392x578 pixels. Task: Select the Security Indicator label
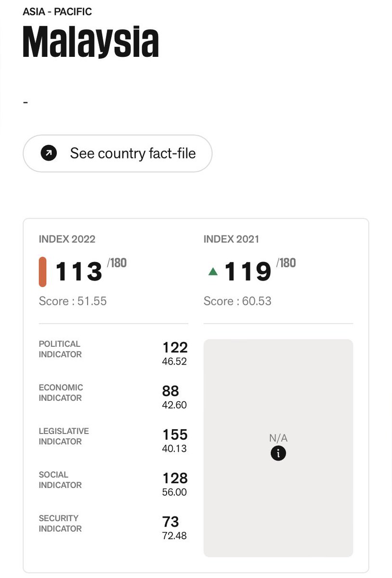60,523
